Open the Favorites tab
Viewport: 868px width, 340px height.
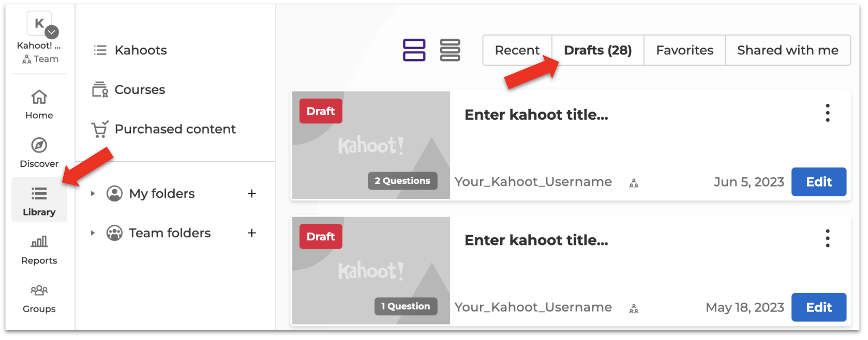click(685, 50)
